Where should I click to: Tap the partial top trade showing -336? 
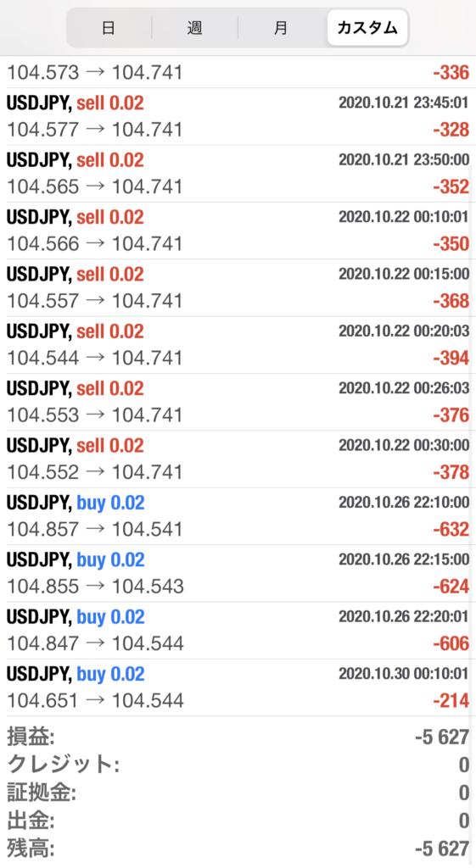[x=238, y=72]
